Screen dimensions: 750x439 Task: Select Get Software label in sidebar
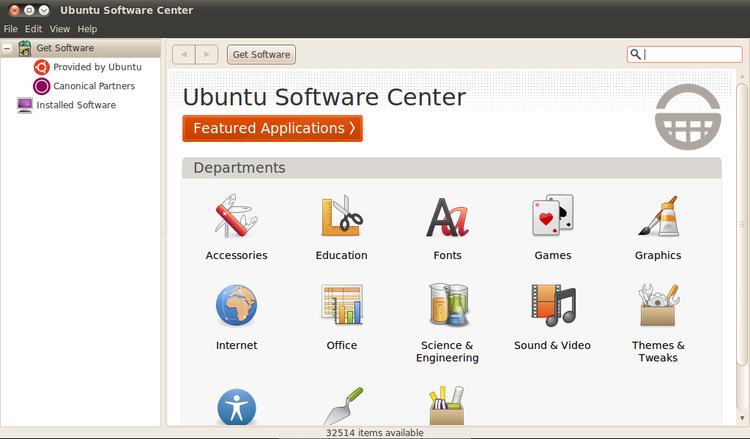66,48
